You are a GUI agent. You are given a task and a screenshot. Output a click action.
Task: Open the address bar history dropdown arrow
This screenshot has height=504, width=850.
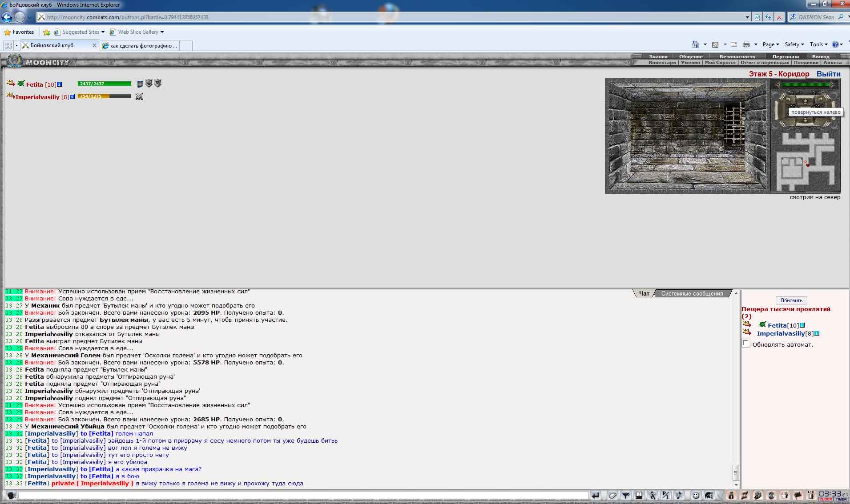pos(747,17)
